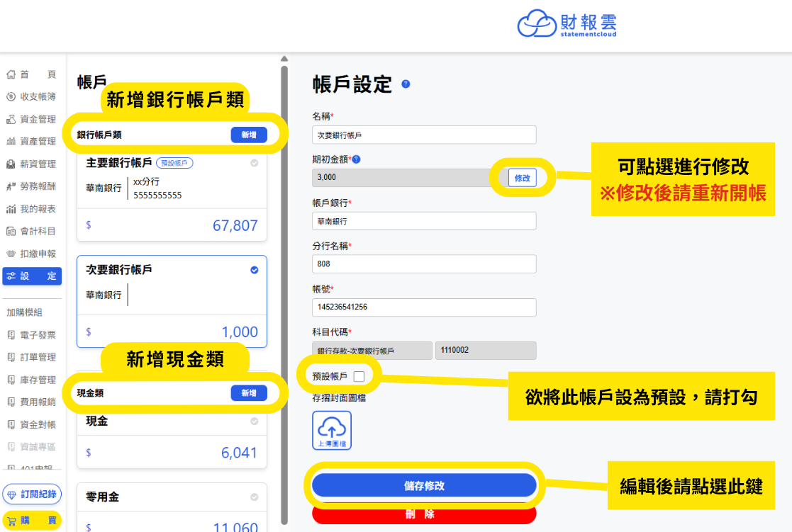
Task: Select the check mark on 主要銀行帳戶 card
Action: 255,163
